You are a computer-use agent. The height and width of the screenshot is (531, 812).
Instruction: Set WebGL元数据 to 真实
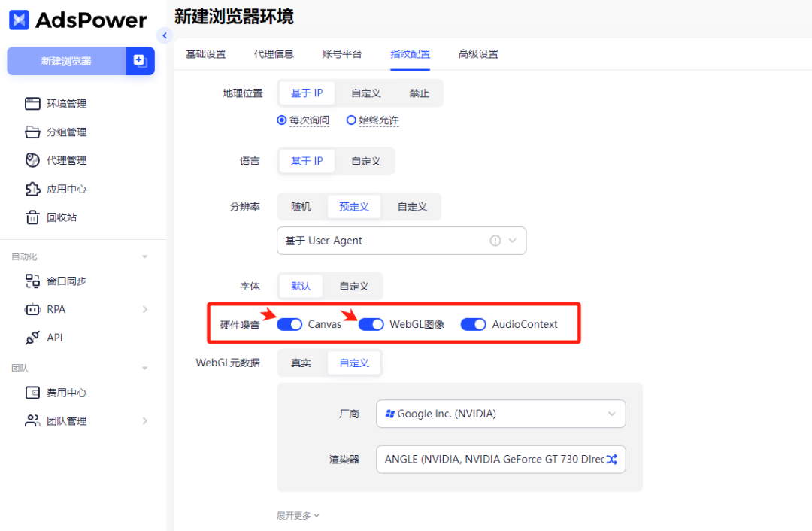(301, 363)
